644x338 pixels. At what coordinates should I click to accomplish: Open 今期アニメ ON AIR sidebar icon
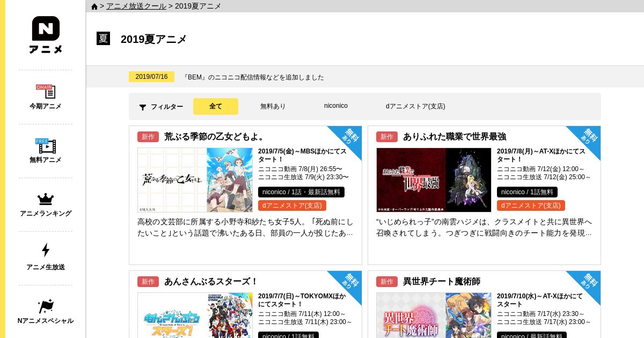46,91
